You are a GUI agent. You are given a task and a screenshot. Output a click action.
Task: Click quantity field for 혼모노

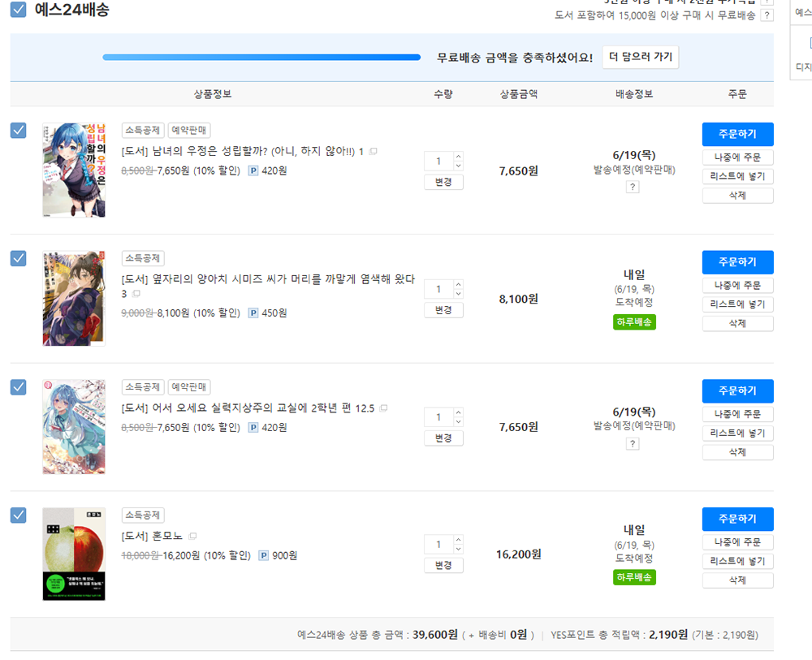(438, 545)
